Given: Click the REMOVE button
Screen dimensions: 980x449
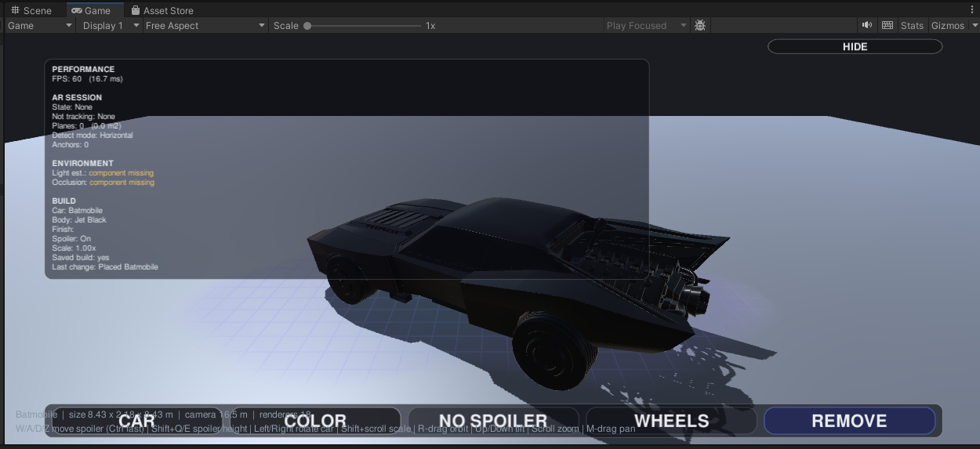Looking at the screenshot, I should 849,421.
